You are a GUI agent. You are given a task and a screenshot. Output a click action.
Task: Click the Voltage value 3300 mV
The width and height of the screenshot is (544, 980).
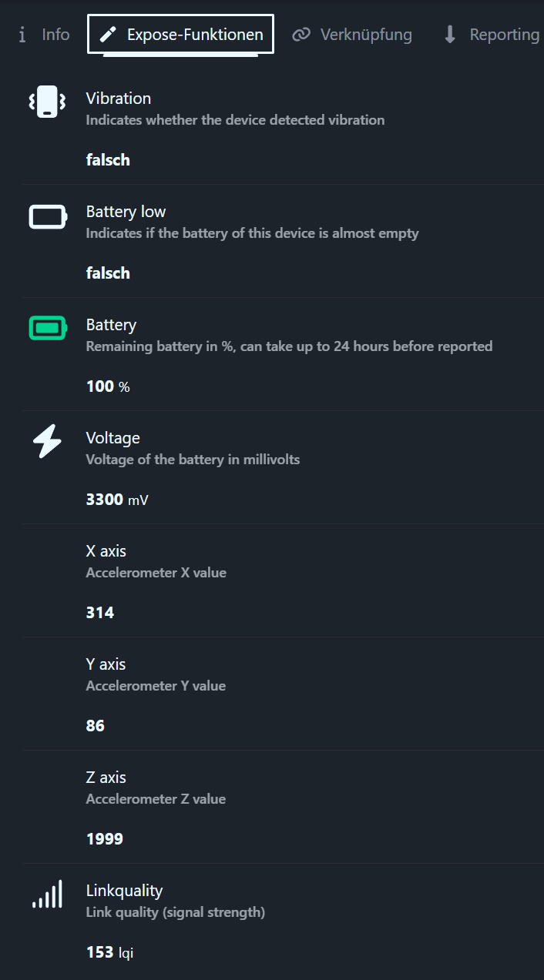[x=117, y=500]
